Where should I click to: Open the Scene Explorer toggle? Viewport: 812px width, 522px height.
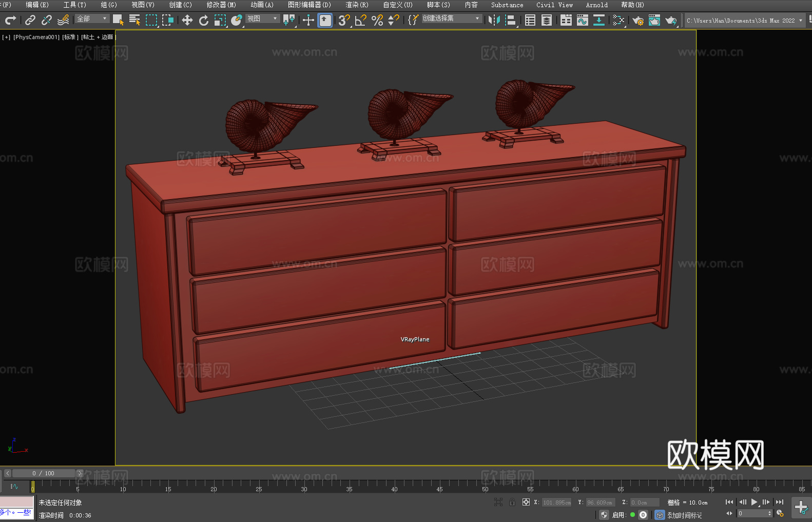click(x=530, y=20)
